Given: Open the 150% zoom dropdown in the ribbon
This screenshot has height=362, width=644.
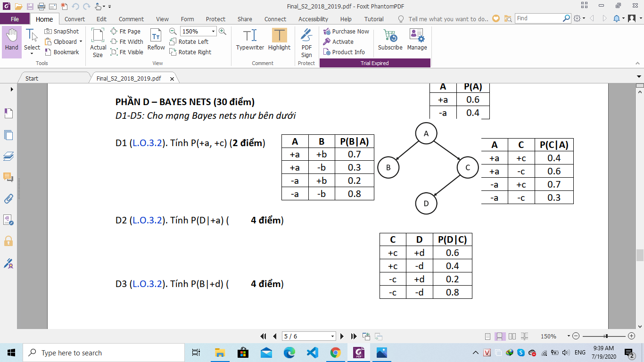Looking at the screenshot, I should point(213,32).
